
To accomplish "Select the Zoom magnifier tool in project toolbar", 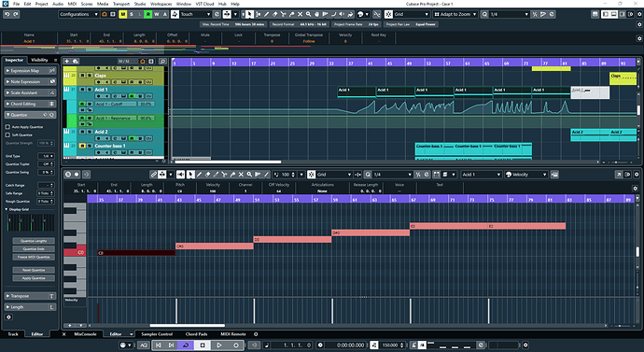I will tap(308, 14).
